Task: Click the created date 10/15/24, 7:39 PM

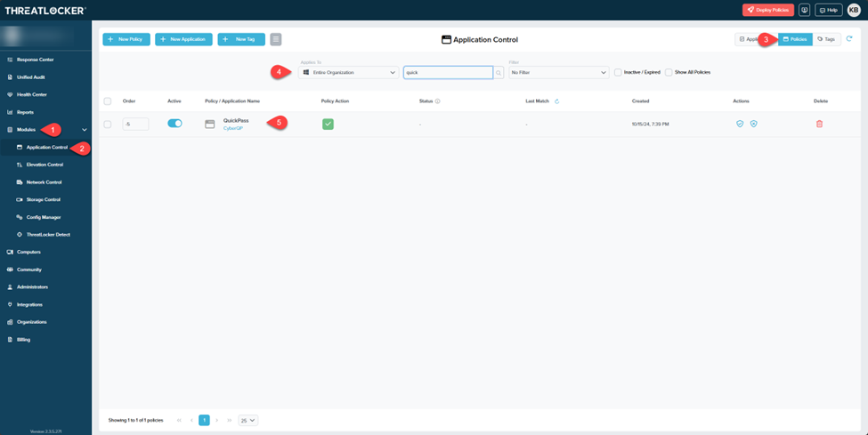Action: coord(650,125)
